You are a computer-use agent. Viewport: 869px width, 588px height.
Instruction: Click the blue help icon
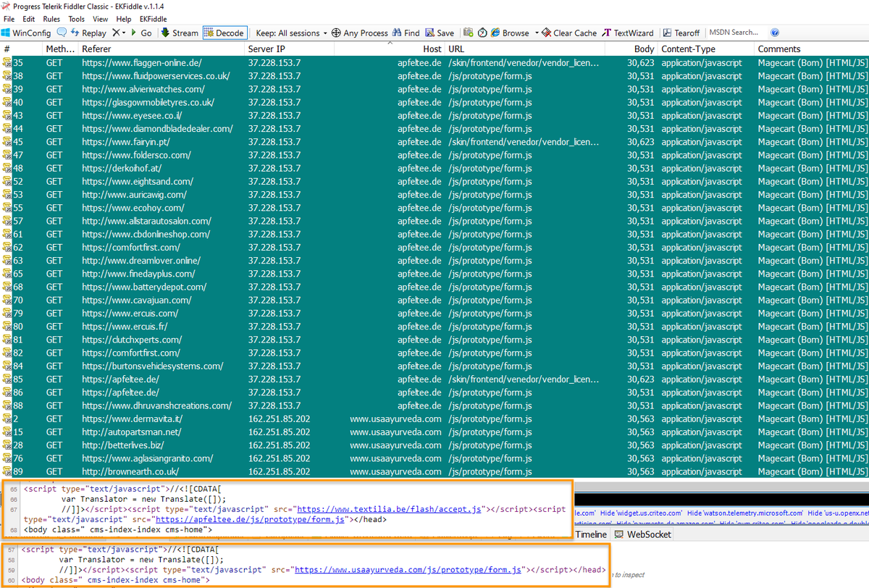click(x=775, y=33)
